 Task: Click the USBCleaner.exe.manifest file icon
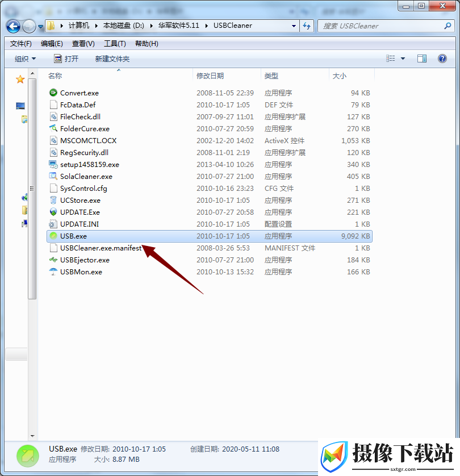[53, 248]
